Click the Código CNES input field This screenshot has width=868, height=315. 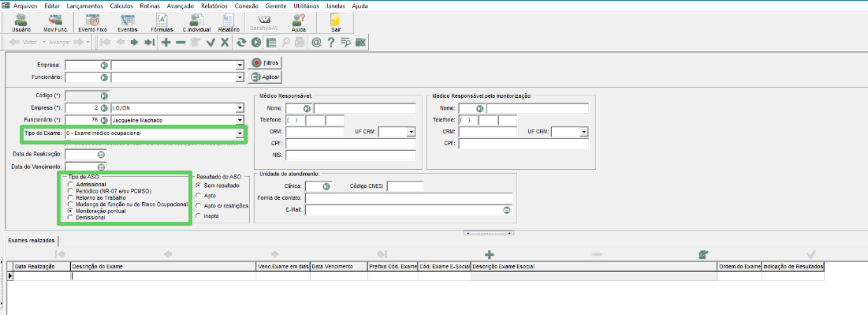coord(405,186)
